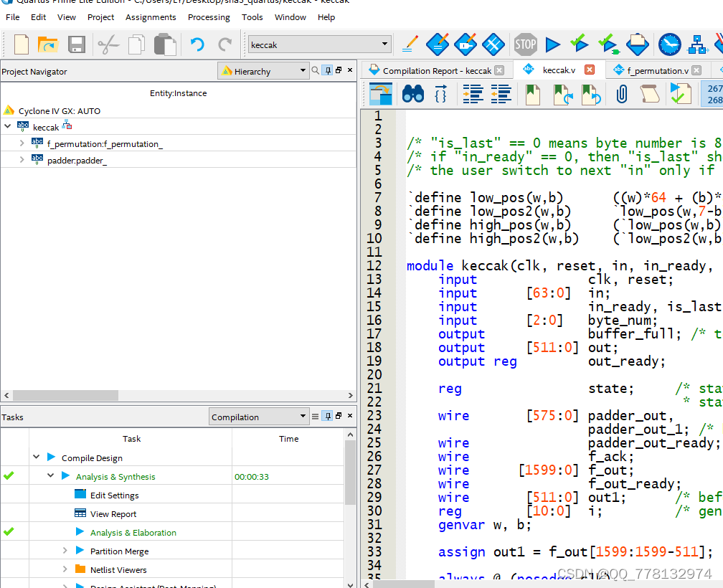Start Analysis & Synthesis checkmark-play icon

[x=579, y=43]
